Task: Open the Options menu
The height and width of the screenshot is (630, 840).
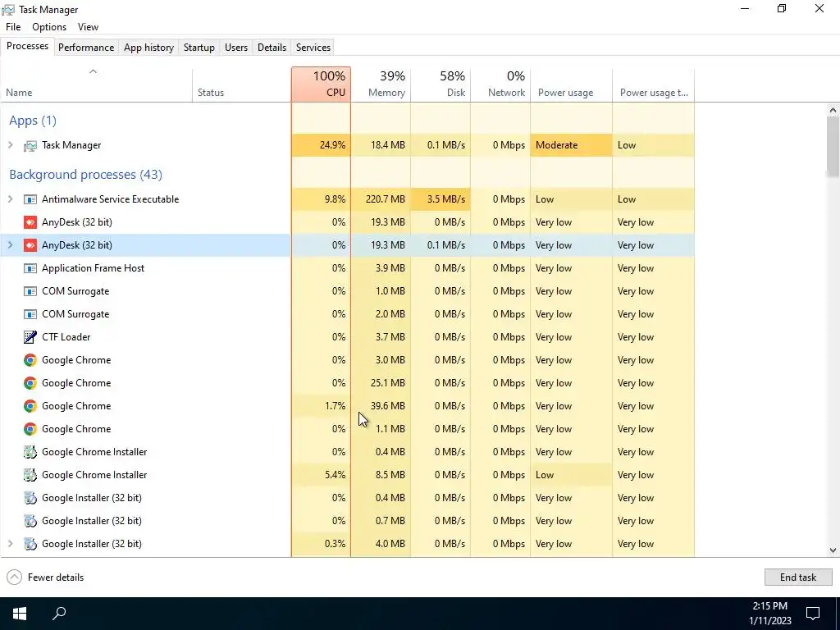Action: pos(49,27)
